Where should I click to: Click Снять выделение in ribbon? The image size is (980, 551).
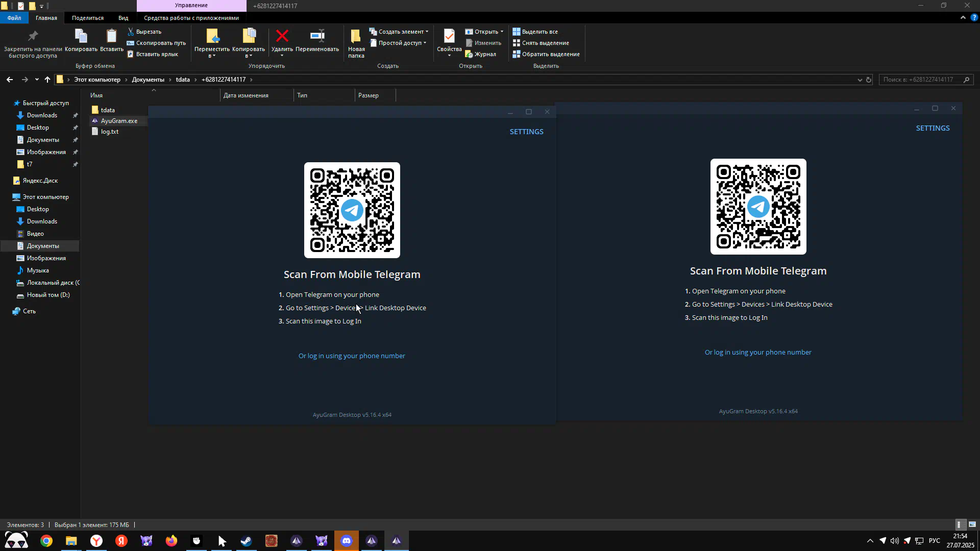click(541, 43)
